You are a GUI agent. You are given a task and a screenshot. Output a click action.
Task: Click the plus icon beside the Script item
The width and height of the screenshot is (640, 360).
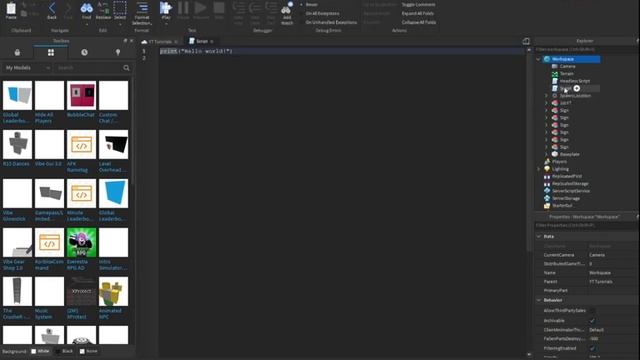(x=577, y=88)
